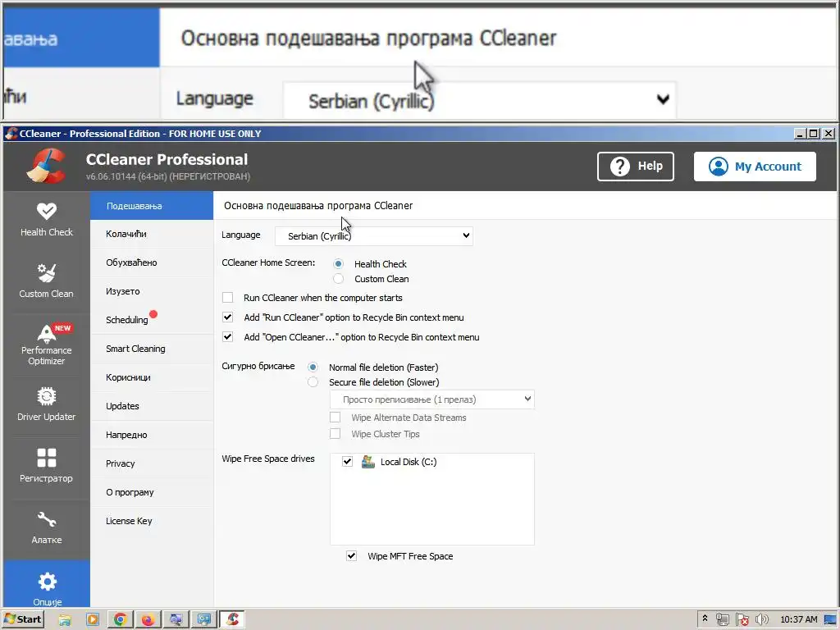The width and height of the screenshot is (840, 630).
Task: Open My Account
Action: click(755, 166)
